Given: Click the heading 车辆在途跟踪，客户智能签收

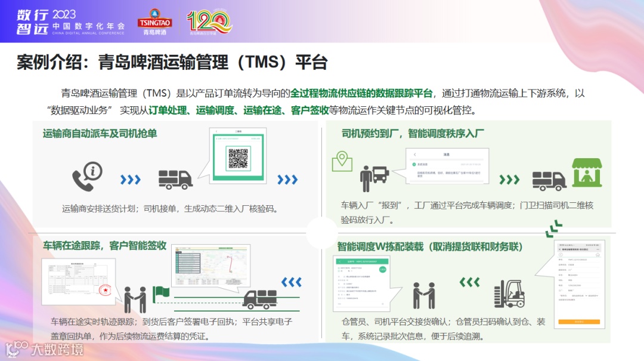Looking at the screenshot, I should tap(105, 246).
